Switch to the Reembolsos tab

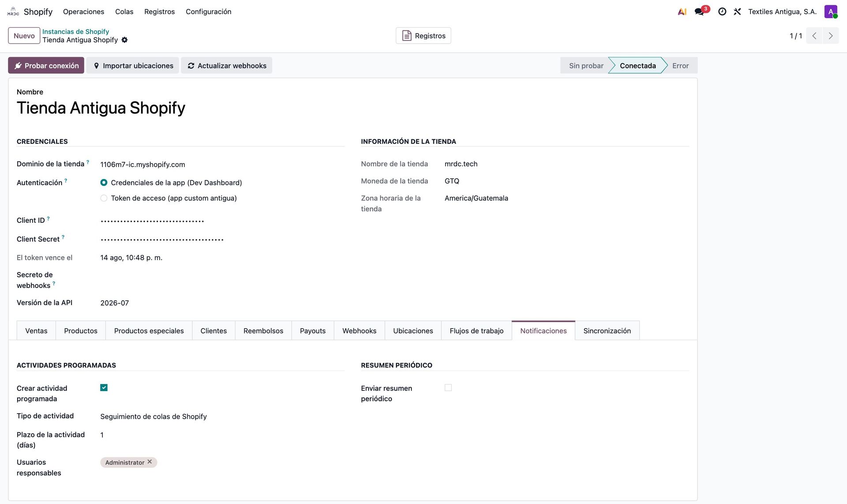[x=263, y=331]
